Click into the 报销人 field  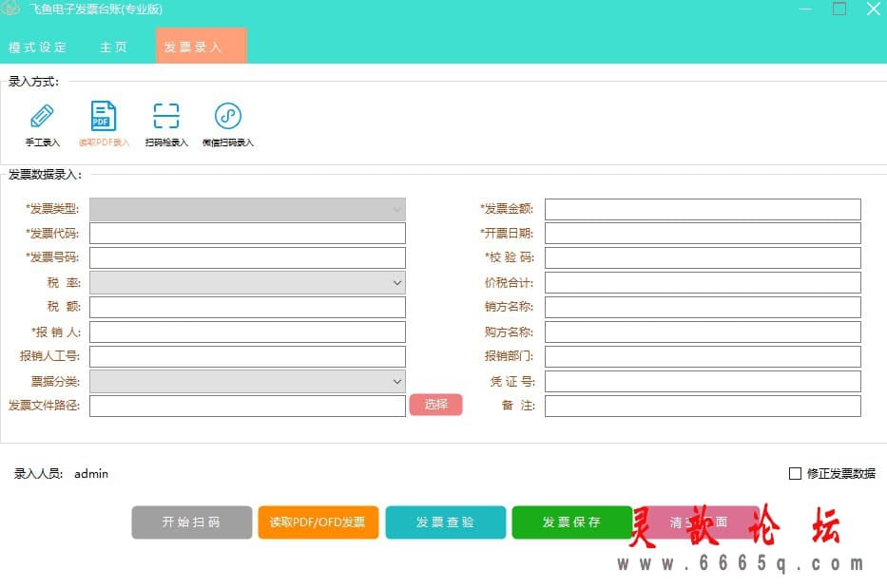(247, 332)
